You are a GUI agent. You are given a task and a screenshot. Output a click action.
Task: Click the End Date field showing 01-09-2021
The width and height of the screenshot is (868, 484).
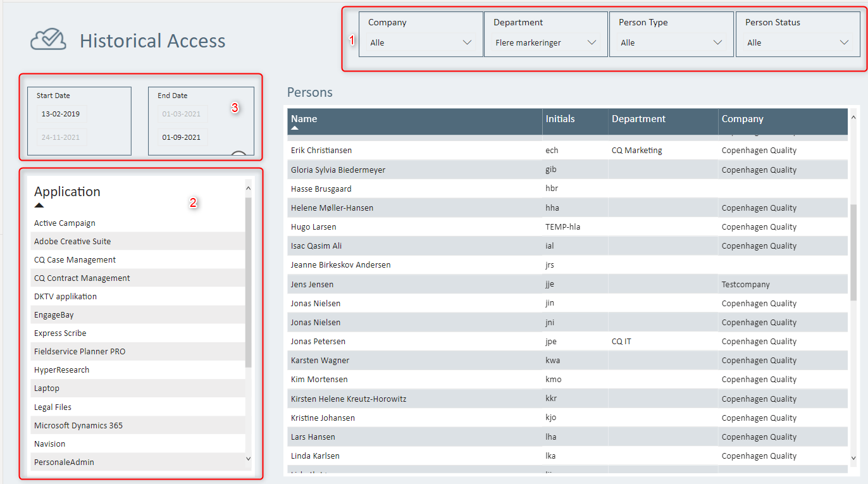182,137
